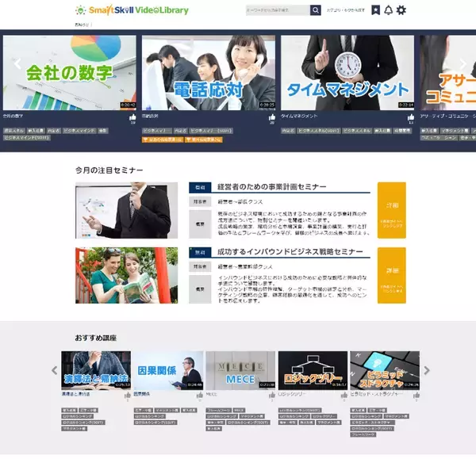This screenshot has width=476, height=459.
Task: Click the MECE title text below thumbnail
Action: 211,394
